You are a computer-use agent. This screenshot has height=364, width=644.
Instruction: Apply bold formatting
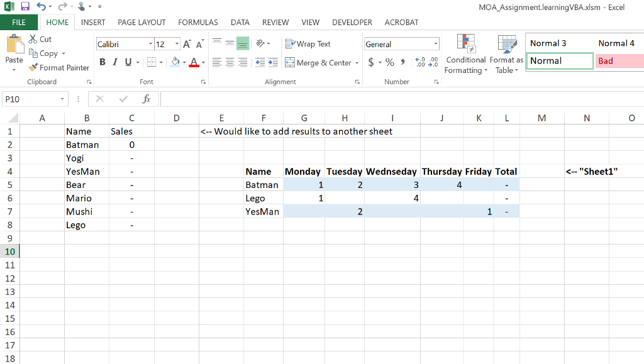click(103, 62)
